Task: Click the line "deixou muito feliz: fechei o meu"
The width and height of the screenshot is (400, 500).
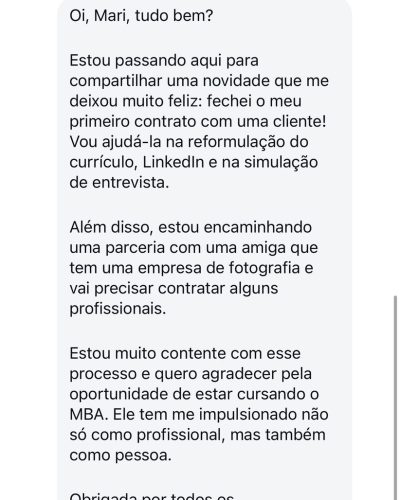Action: click(185, 101)
